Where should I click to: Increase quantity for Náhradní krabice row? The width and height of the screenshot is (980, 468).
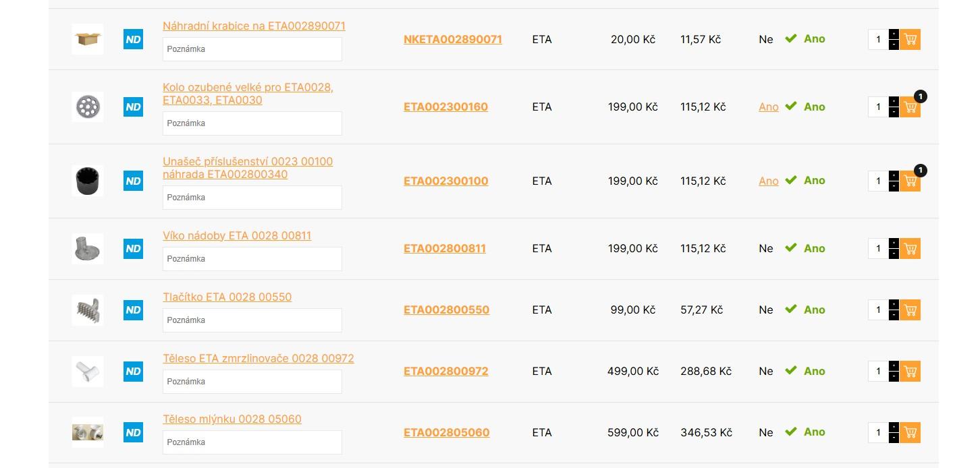click(x=894, y=34)
